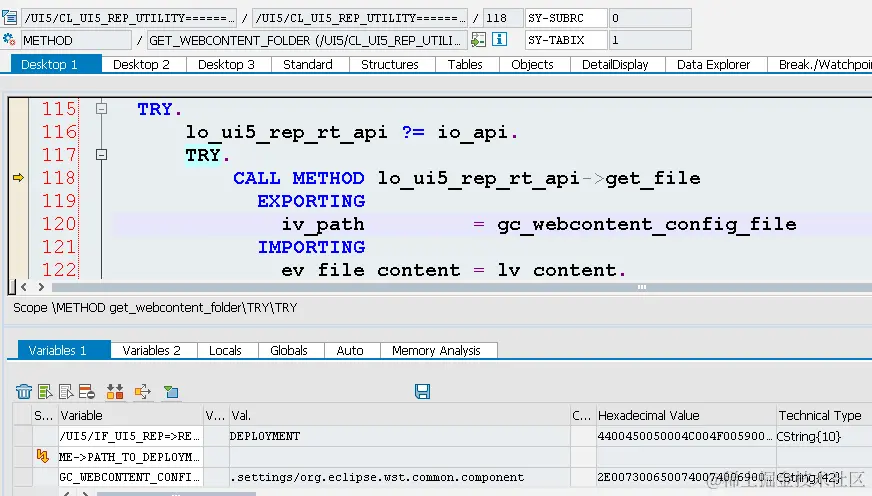This screenshot has height=496, width=872.
Task: Click the source editor's scroll left arrow
Action: point(24,287)
